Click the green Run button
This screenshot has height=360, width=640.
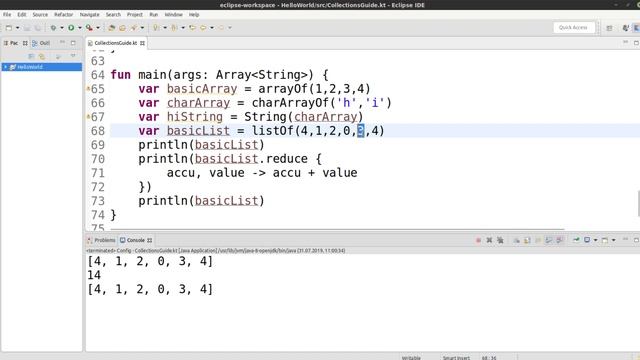[x=71, y=28]
